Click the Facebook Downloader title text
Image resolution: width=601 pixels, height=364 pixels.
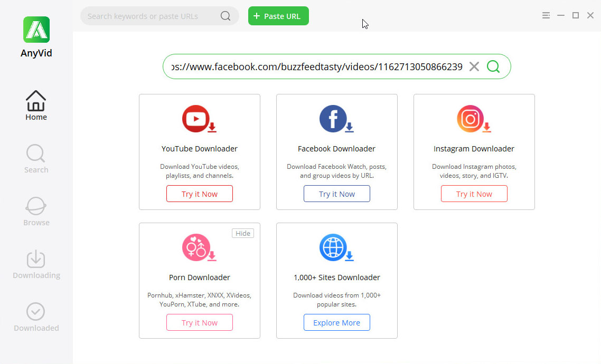click(x=336, y=149)
